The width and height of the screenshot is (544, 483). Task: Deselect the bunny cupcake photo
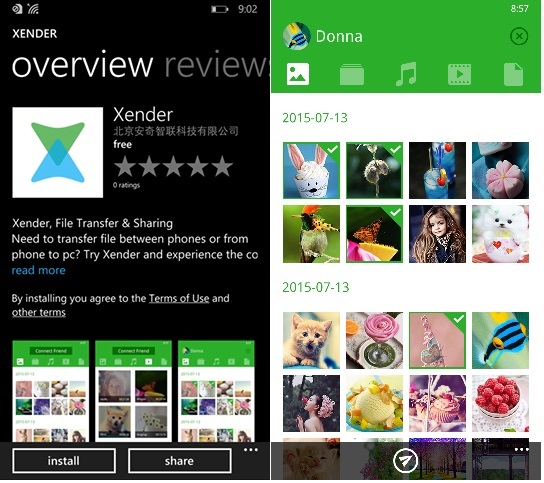[311, 170]
